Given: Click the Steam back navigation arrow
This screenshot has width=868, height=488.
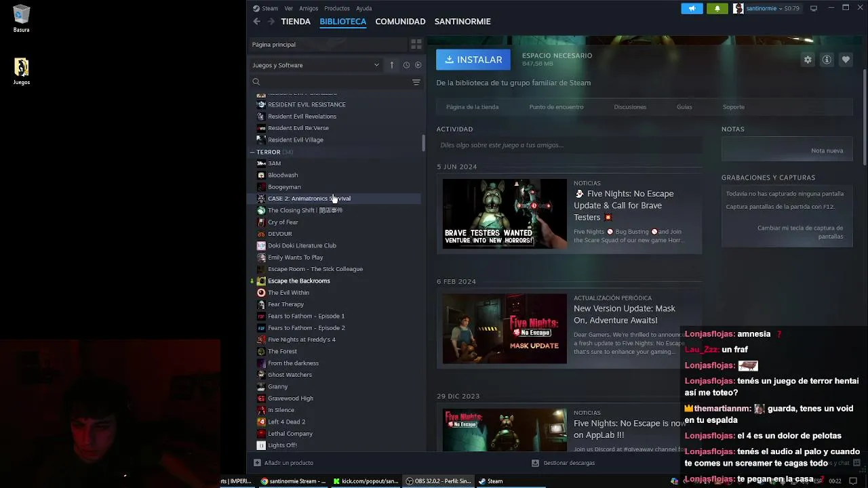Looking at the screenshot, I should point(256,22).
